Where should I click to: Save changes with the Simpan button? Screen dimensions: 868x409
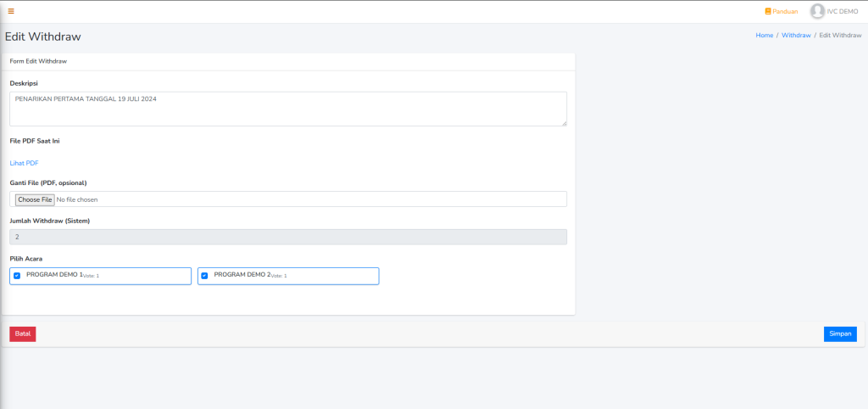click(x=839, y=333)
